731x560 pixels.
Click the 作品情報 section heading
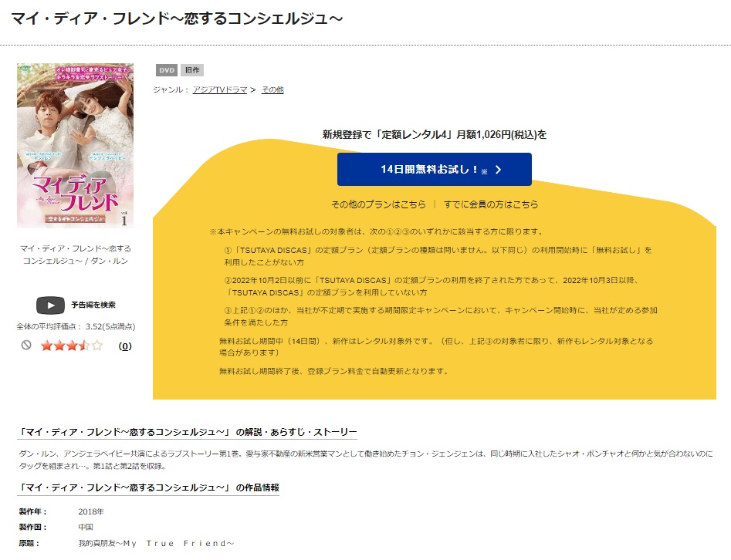149,487
